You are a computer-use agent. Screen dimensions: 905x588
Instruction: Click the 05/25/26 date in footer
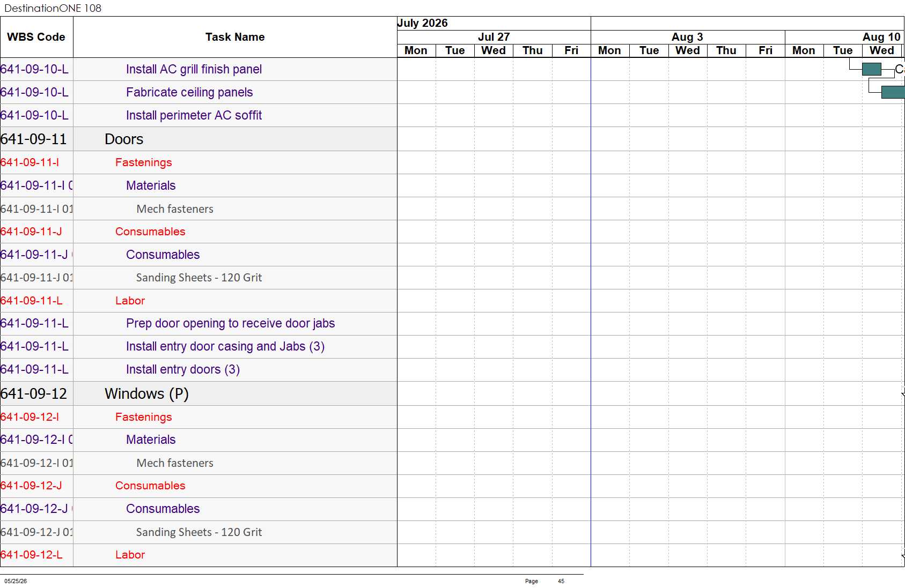16,581
